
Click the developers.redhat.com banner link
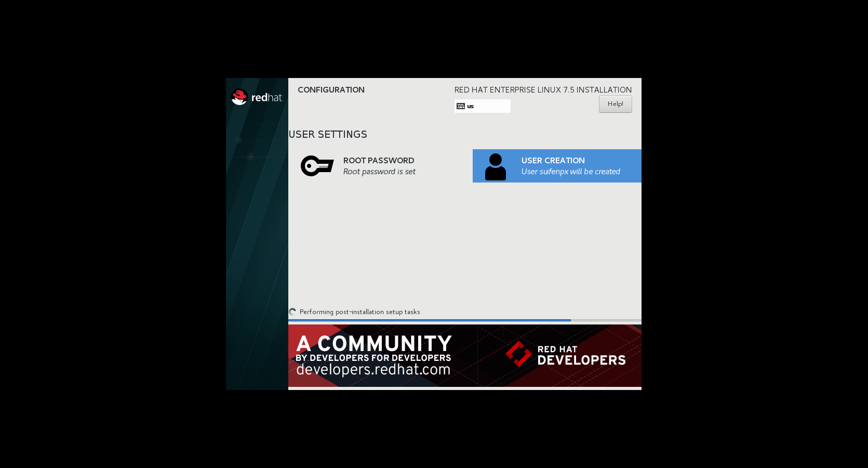tap(373, 369)
